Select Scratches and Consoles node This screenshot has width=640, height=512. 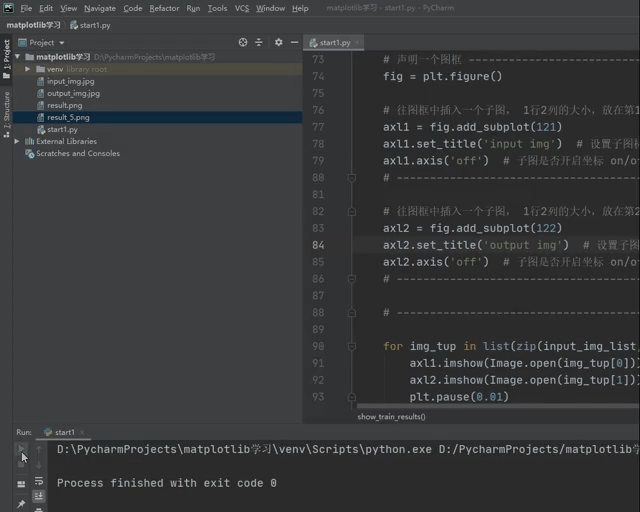pos(78,154)
